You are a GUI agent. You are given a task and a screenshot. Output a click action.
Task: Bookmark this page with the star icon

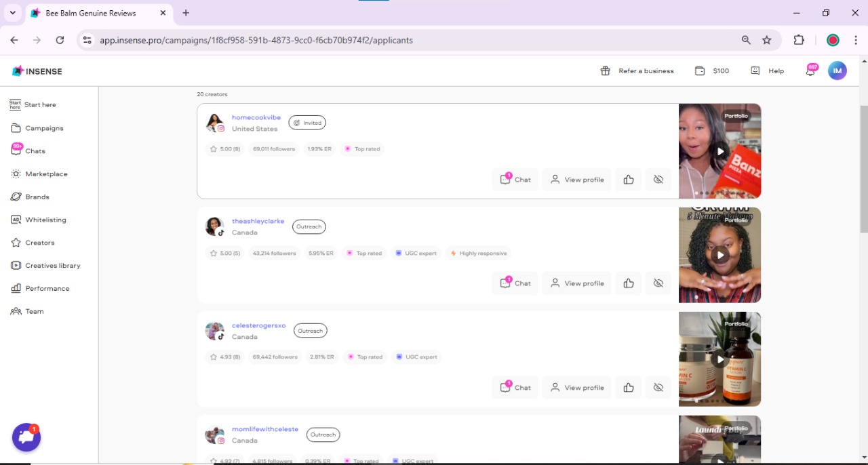767,40
